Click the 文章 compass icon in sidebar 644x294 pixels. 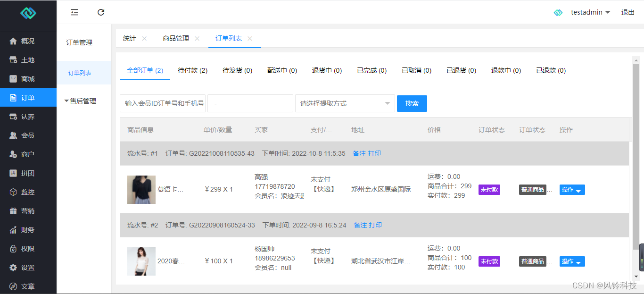(x=13, y=286)
